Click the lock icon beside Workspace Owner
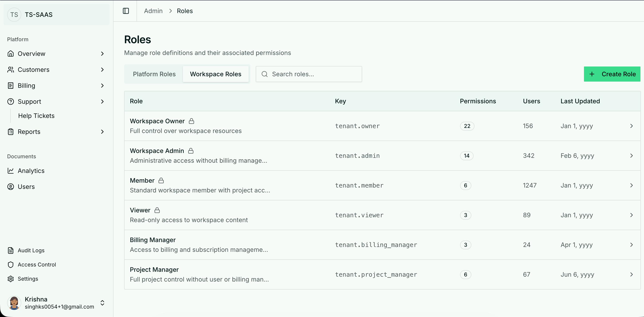Viewport: 644px width, 317px height. (x=191, y=121)
